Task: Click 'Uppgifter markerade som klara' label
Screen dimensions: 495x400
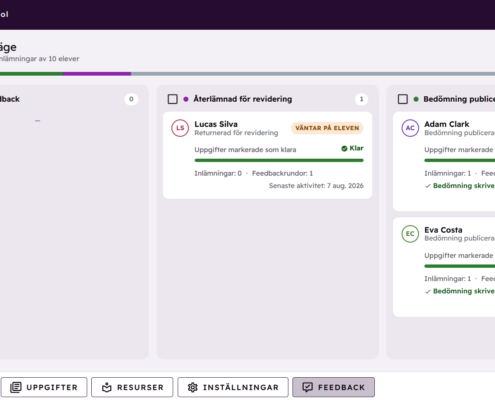Action: tap(245, 150)
